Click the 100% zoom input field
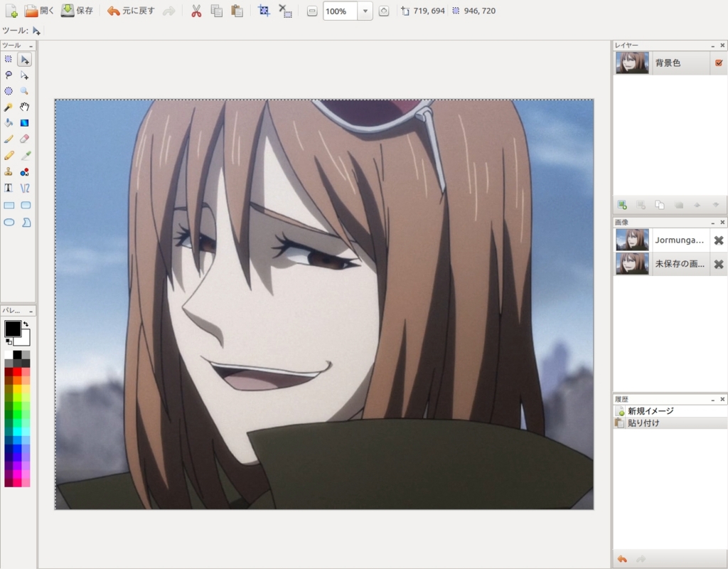Screen dimensions: 728x569 click(341, 11)
